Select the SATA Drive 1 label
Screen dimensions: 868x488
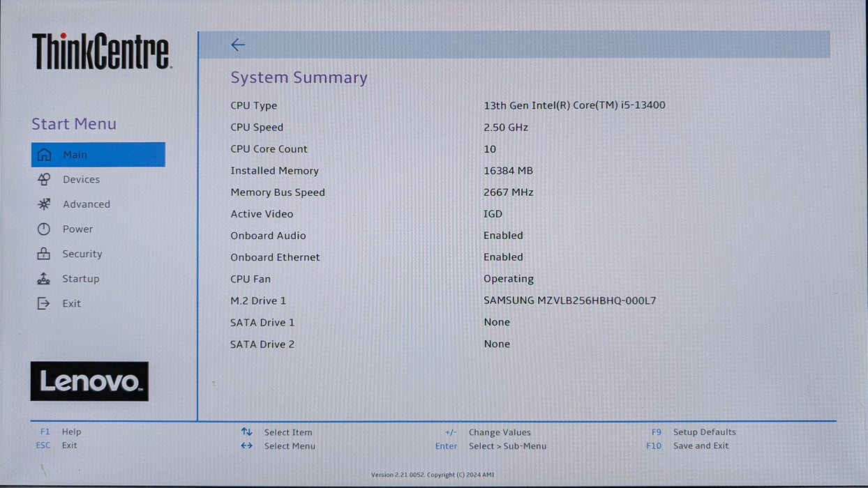(262, 323)
